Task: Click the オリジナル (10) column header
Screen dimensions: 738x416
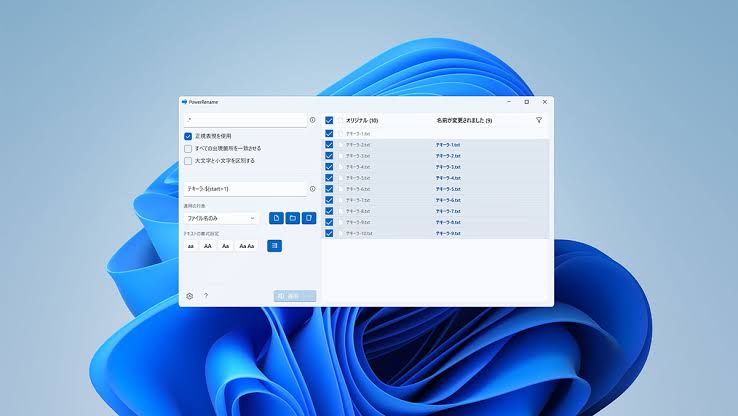Action: point(362,120)
